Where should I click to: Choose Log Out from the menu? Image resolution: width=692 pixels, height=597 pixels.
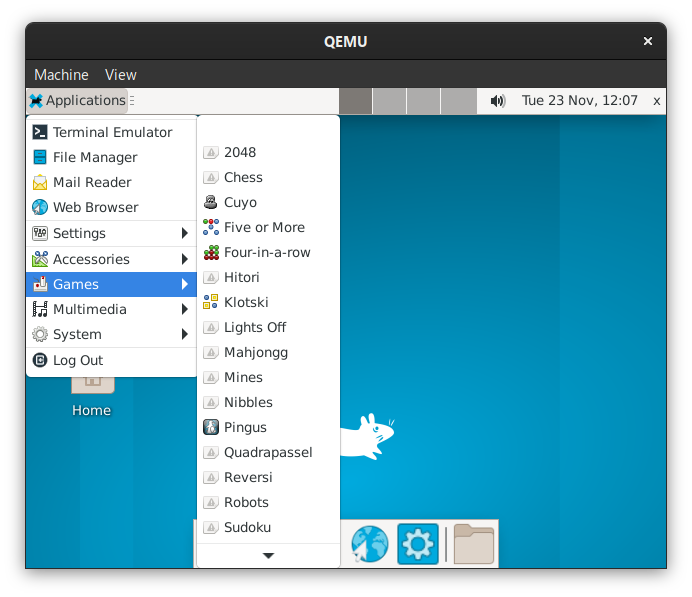pyautogui.click(x=112, y=360)
